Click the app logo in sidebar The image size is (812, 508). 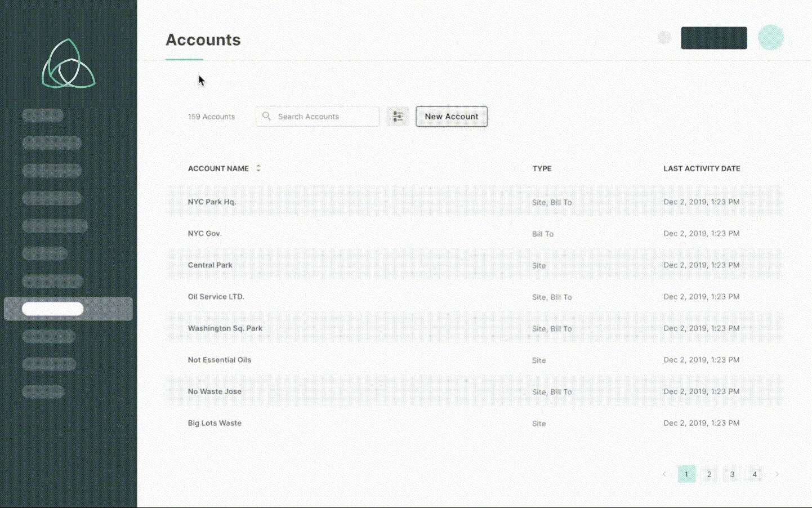(x=68, y=64)
